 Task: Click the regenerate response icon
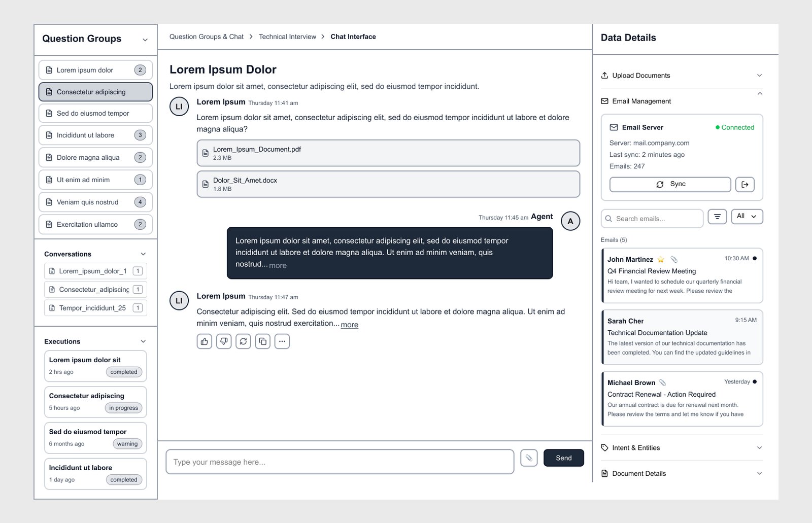point(243,341)
